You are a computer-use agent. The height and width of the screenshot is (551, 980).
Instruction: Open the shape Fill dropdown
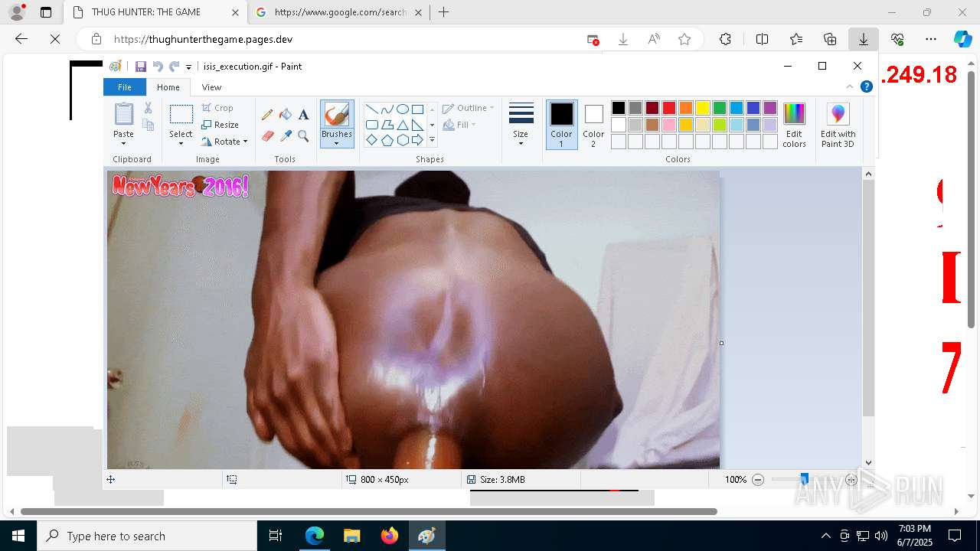tap(459, 125)
